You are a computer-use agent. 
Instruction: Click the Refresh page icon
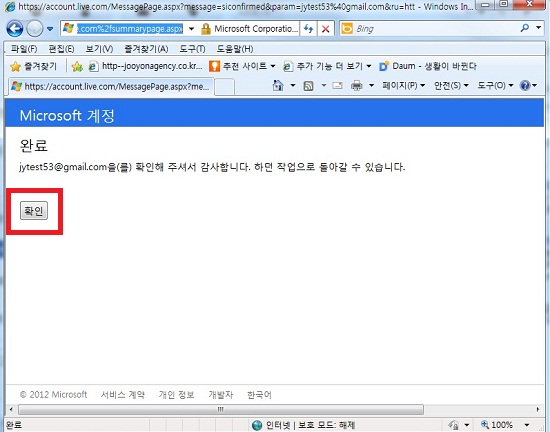[308, 29]
